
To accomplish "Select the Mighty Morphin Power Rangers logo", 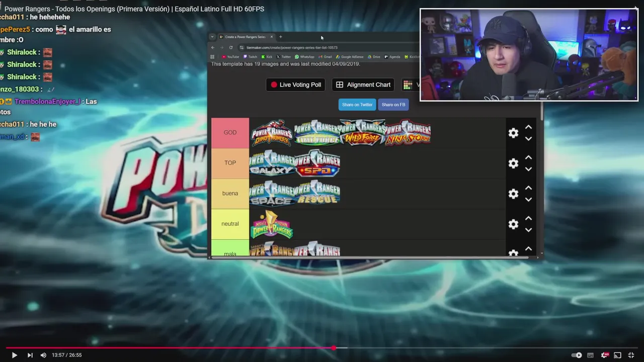I will click(272, 224).
